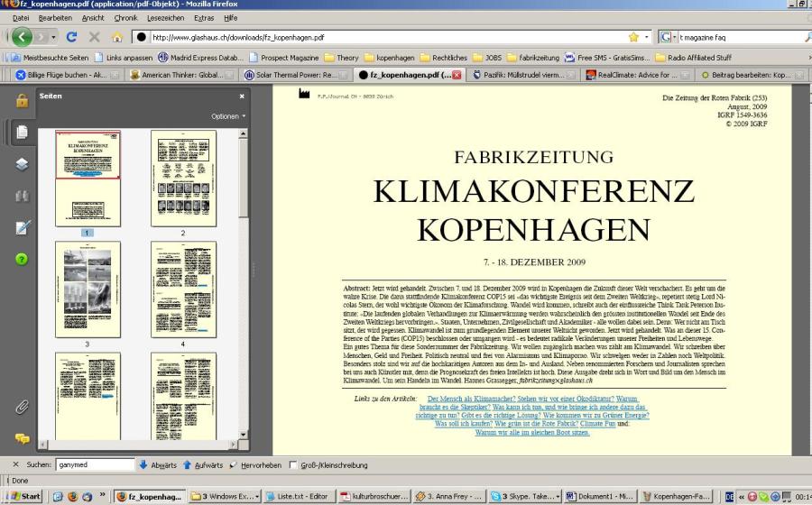Click the scroll-down arrow of thumbnail panel
This screenshot has width=812, height=505.
pyautogui.click(x=243, y=435)
